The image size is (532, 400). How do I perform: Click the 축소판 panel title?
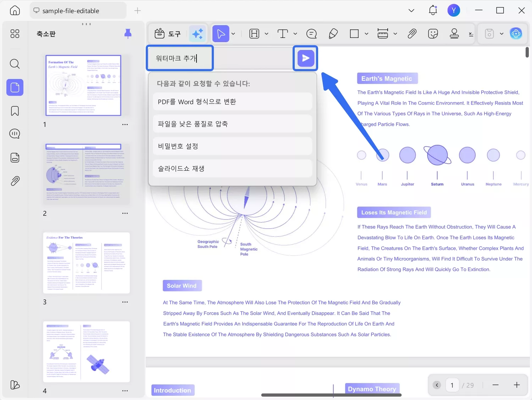46,34
